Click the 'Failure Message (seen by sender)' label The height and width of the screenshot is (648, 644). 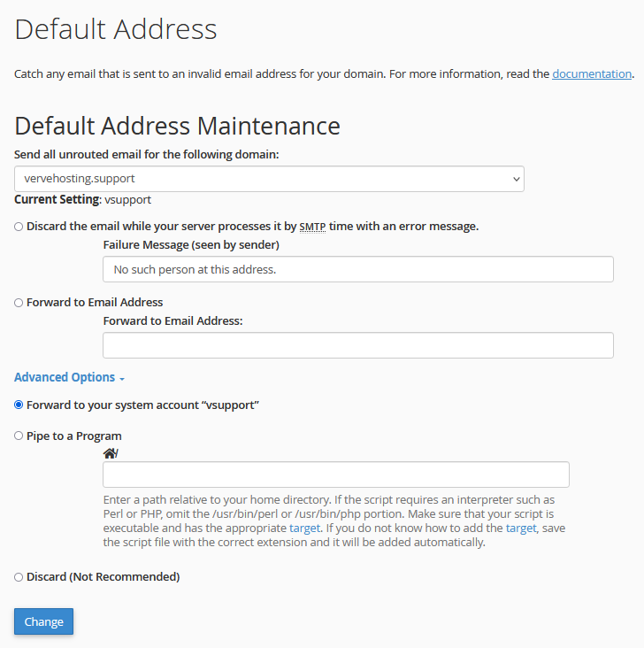[x=191, y=245]
